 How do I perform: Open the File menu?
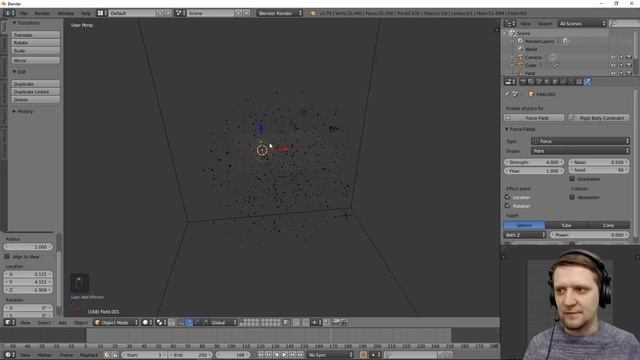(24, 13)
